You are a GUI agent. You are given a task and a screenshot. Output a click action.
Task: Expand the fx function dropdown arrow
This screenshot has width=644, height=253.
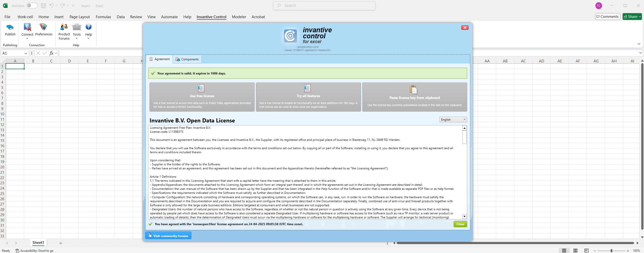coord(56,53)
